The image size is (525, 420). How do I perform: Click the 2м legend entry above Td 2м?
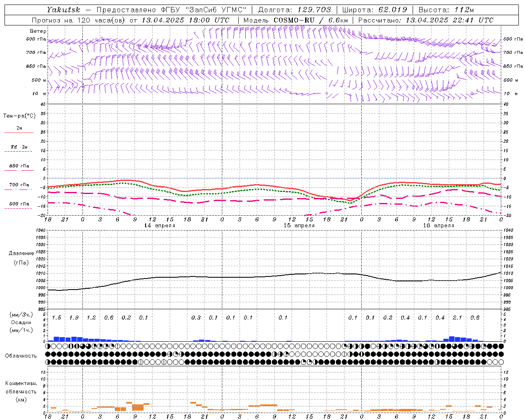[x=19, y=128]
